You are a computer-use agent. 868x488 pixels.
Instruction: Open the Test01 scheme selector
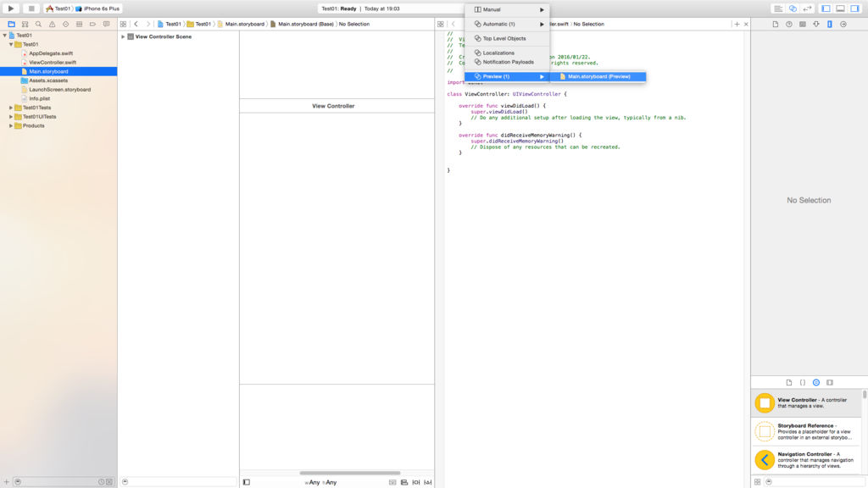[58, 8]
